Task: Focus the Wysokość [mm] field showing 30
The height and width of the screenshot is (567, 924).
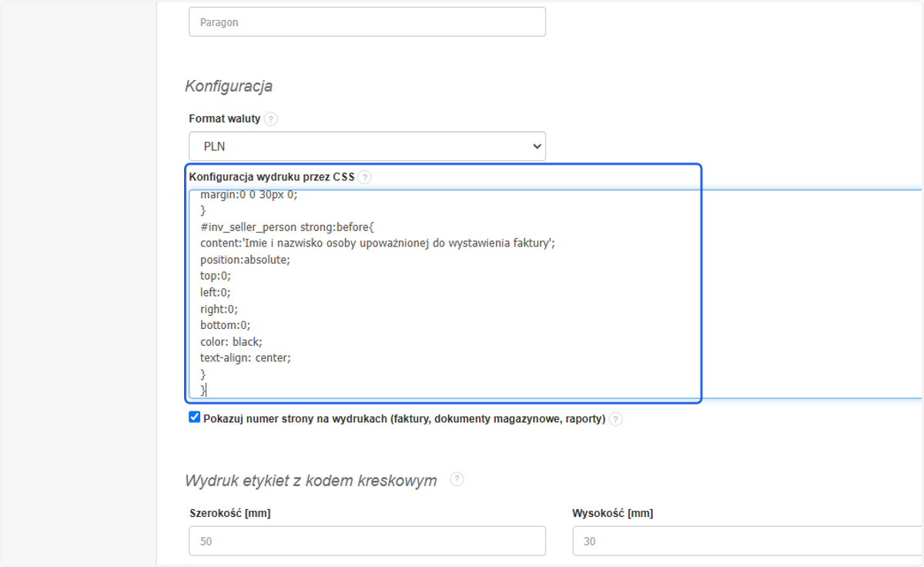Action: point(747,542)
